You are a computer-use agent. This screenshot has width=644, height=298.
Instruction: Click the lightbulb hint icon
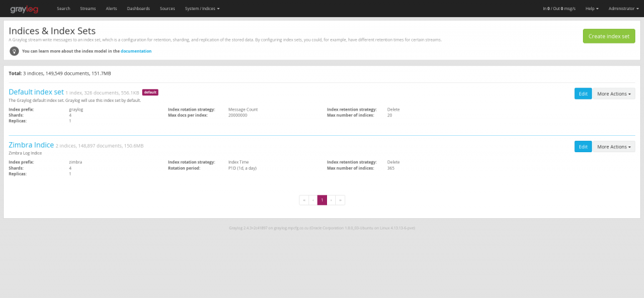point(14,52)
